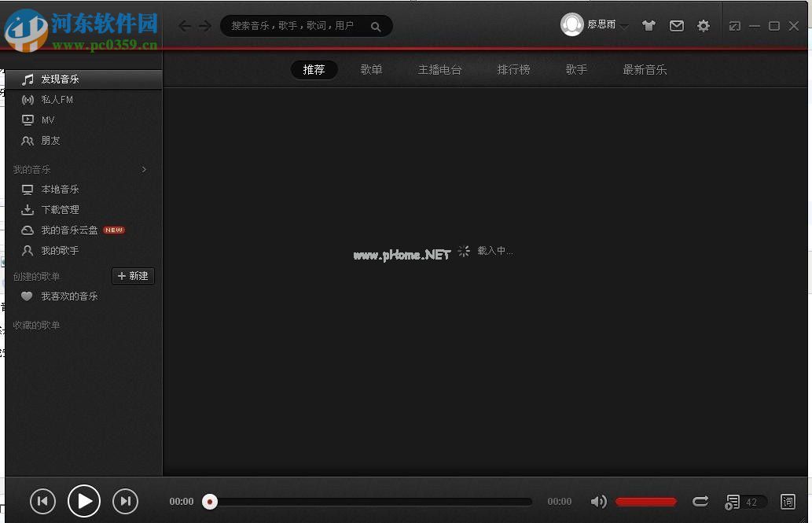Image resolution: width=812 pixels, height=523 pixels.
Task: Open the user account dropdown arrow
Action: (624, 27)
